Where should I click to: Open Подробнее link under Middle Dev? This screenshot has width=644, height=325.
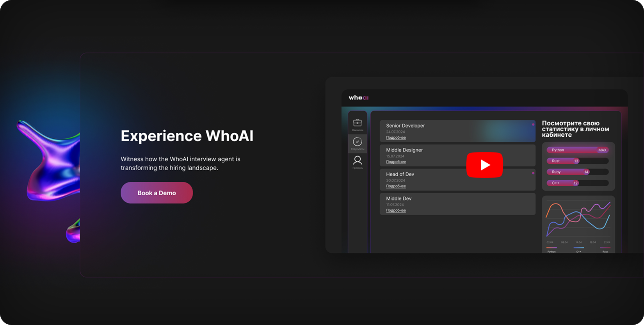[x=396, y=210]
